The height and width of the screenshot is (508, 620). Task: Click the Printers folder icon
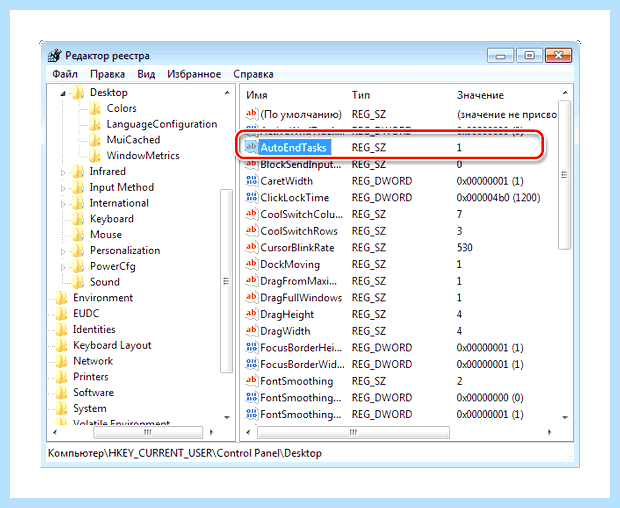(x=62, y=377)
